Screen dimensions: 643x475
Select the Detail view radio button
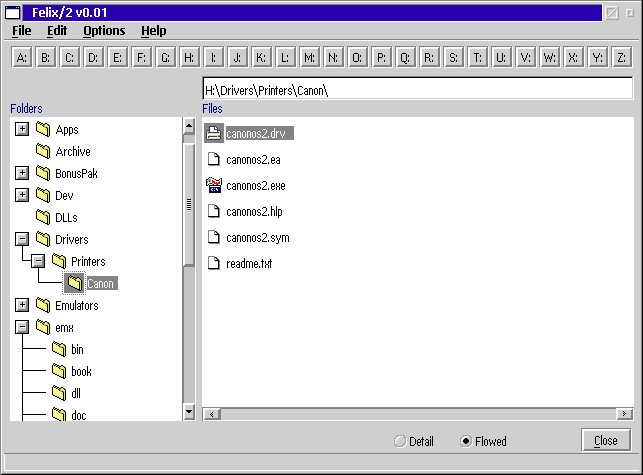pyautogui.click(x=400, y=441)
